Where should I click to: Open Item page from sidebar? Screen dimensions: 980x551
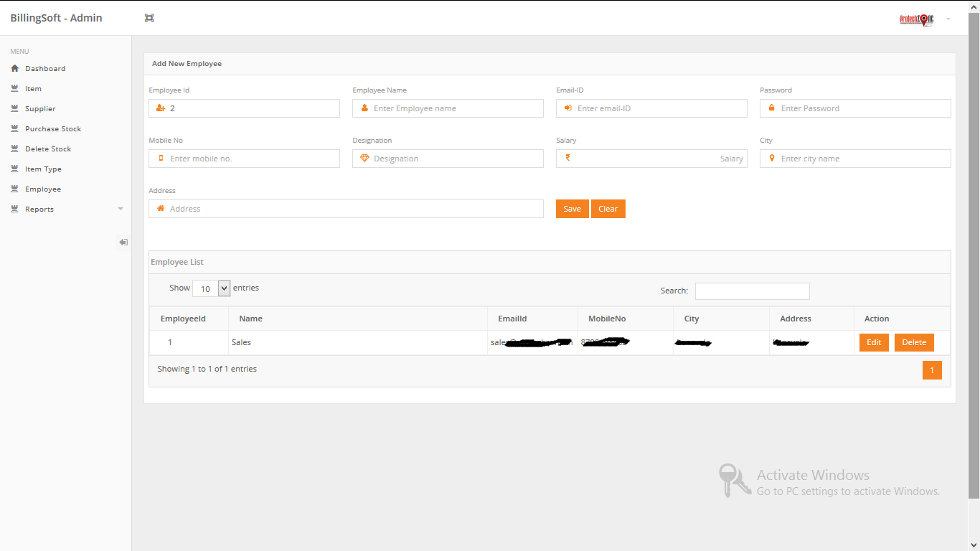click(33, 89)
